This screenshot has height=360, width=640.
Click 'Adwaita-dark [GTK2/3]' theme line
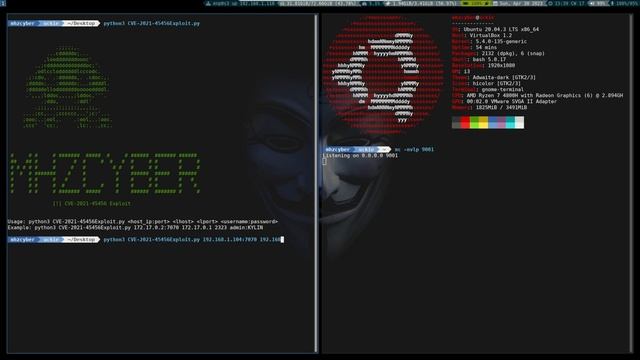[493, 77]
